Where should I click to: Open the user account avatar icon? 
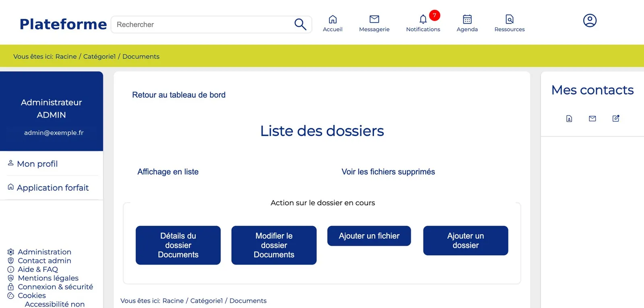pos(590,20)
